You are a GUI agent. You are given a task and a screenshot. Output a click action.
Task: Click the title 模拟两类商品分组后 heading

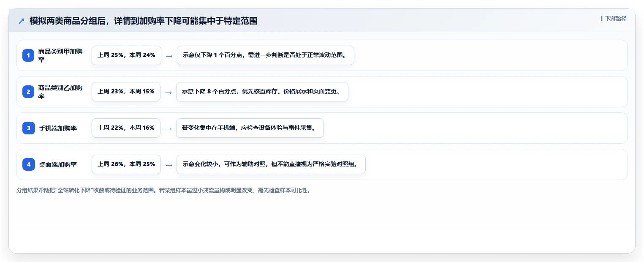pos(144,21)
